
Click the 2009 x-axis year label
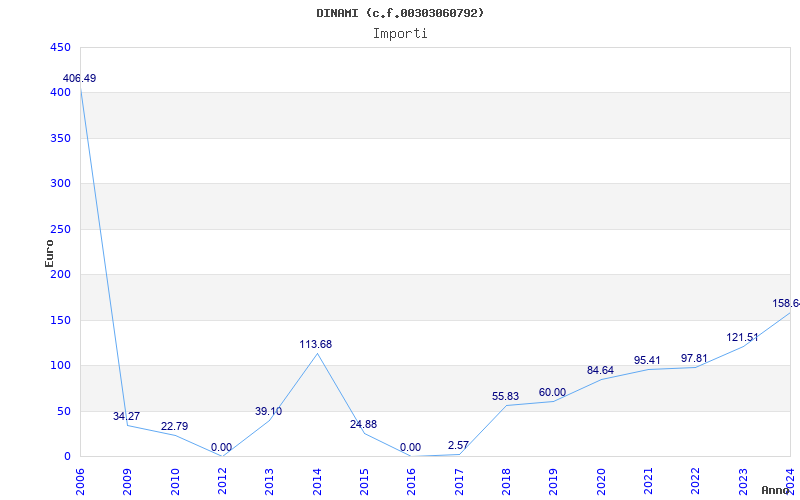click(x=128, y=482)
